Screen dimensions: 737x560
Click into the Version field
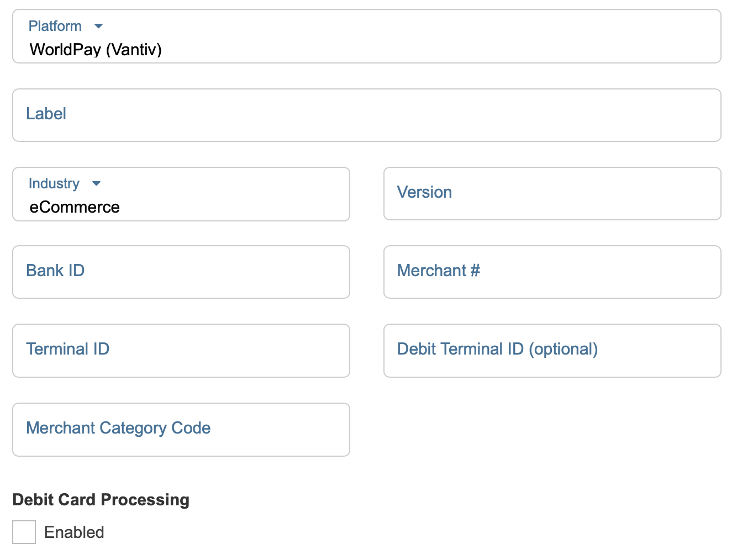(x=552, y=193)
